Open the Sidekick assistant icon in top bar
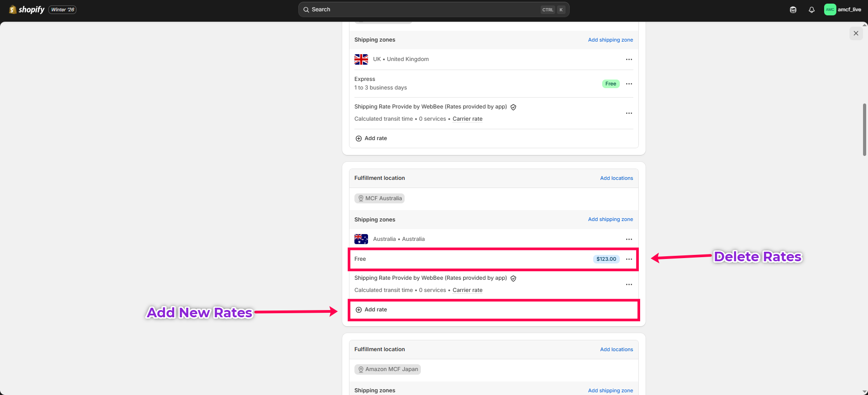Image resolution: width=868 pixels, height=395 pixels. click(793, 9)
